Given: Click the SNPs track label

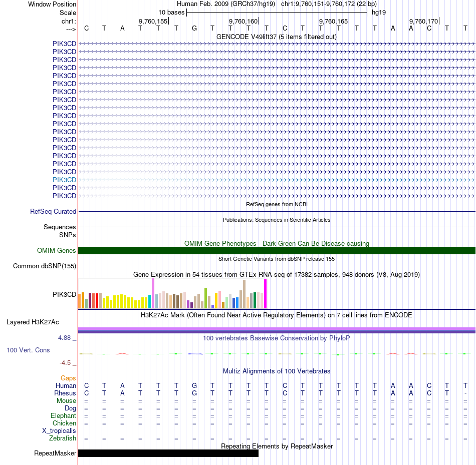Looking at the screenshot, I should 68,235.
